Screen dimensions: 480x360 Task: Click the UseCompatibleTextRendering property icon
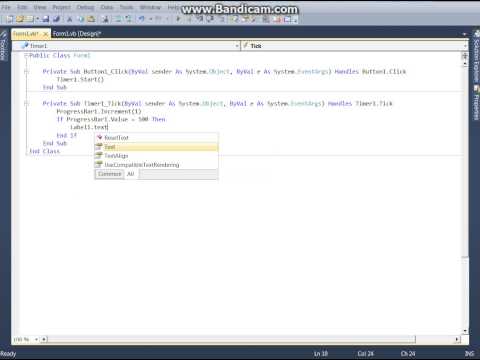pyautogui.click(x=99, y=164)
